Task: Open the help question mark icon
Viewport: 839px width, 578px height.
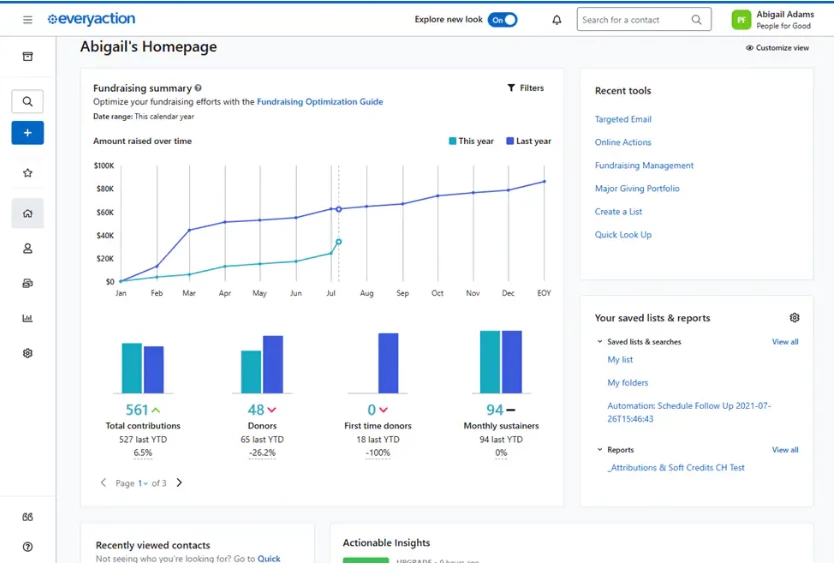Action: click(x=27, y=547)
